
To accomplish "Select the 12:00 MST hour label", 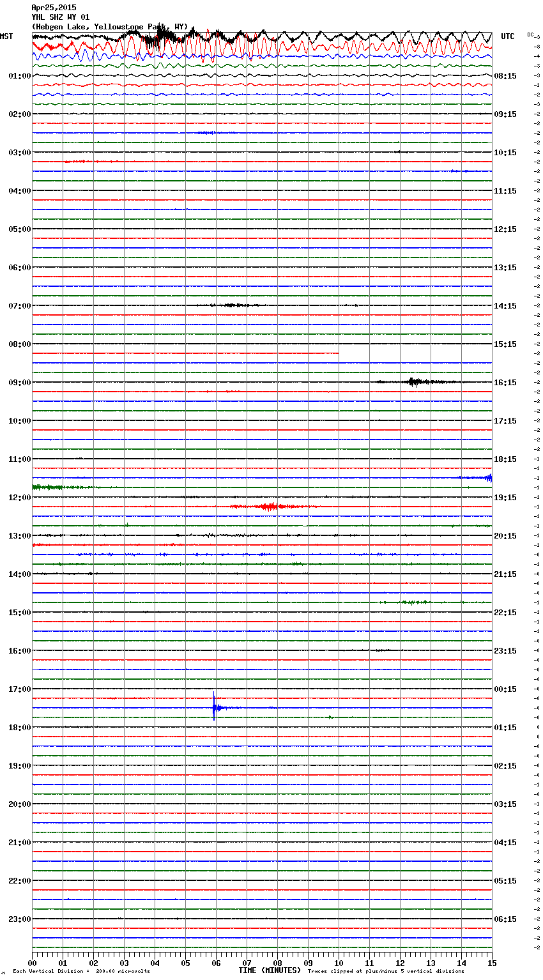I will (20, 498).
